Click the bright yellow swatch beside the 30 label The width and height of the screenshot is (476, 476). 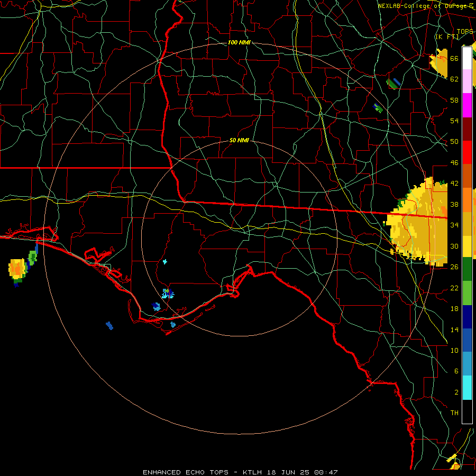click(467, 246)
